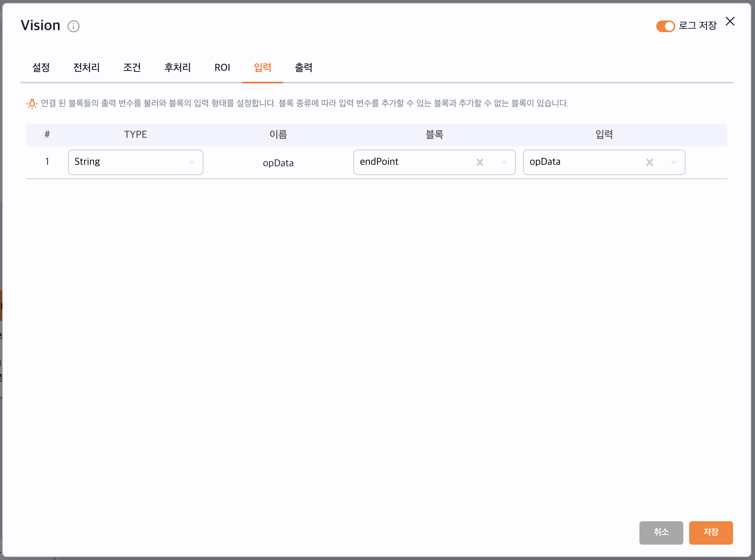The height and width of the screenshot is (560, 755).
Task: Click the 블록 column header
Action: click(435, 135)
